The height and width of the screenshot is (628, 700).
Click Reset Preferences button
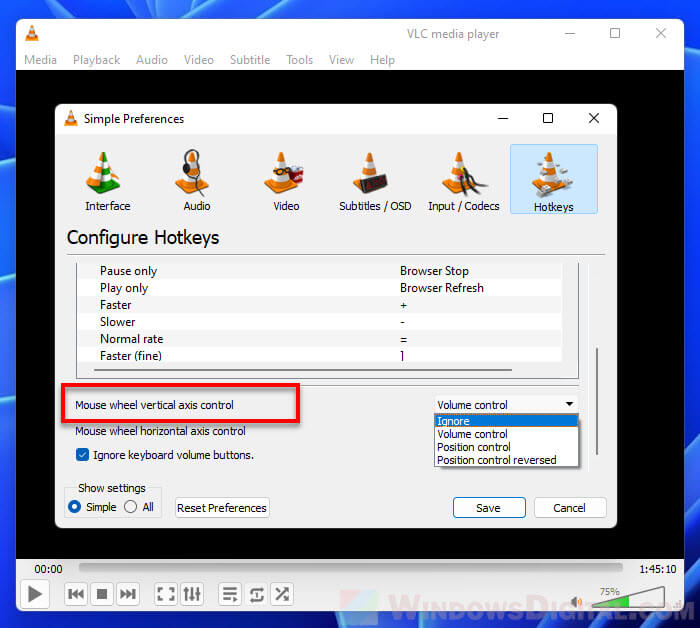(222, 508)
